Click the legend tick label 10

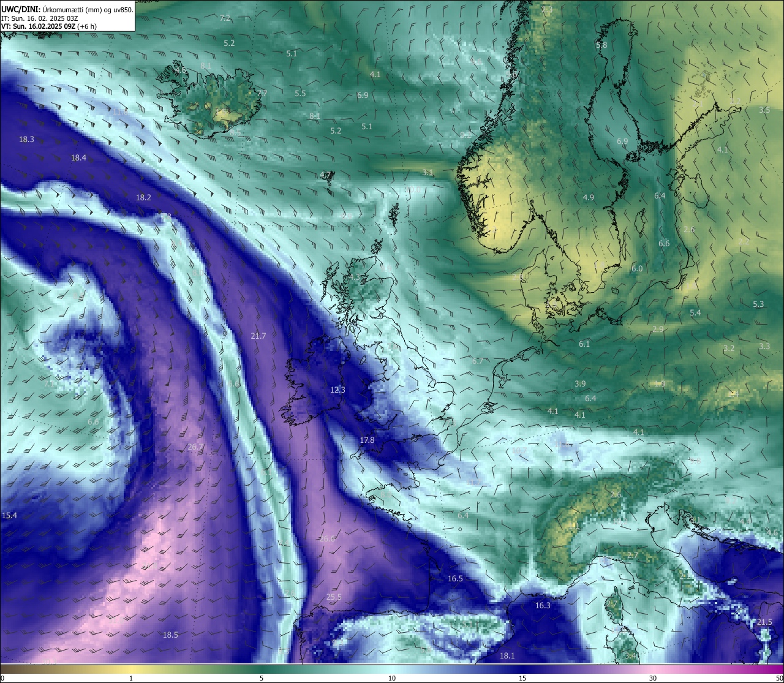click(391, 678)
